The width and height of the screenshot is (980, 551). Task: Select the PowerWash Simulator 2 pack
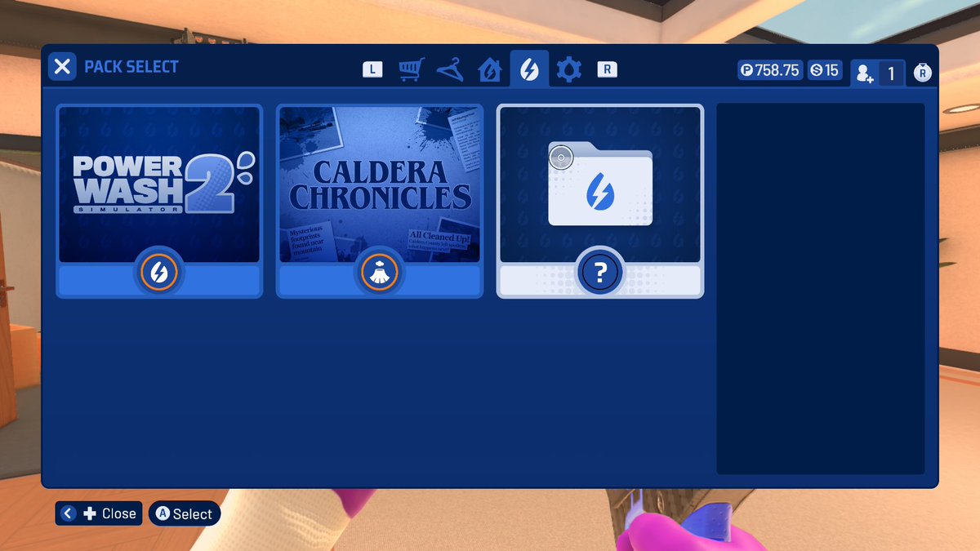(x=159, y=201)
